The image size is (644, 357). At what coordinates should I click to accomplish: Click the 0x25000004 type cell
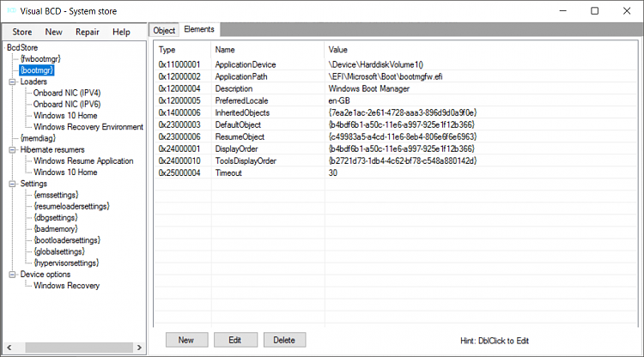pyautogui.click(x=179, y=173)
